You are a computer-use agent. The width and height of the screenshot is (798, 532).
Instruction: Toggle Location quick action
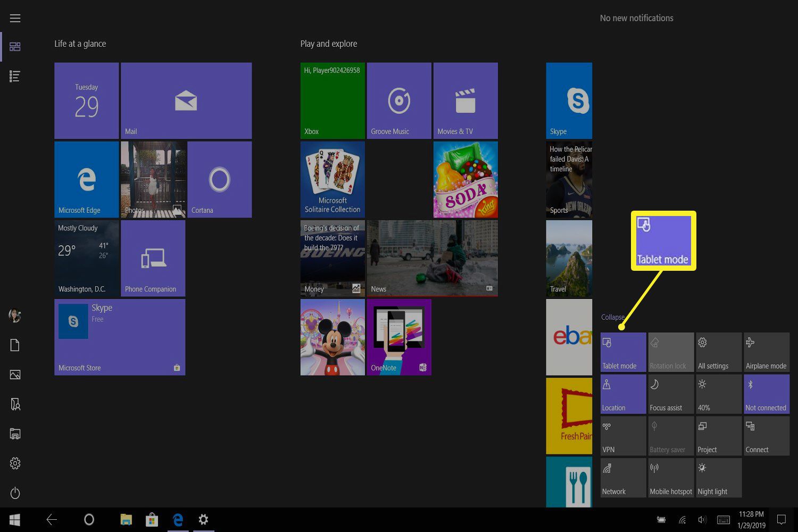624,394
